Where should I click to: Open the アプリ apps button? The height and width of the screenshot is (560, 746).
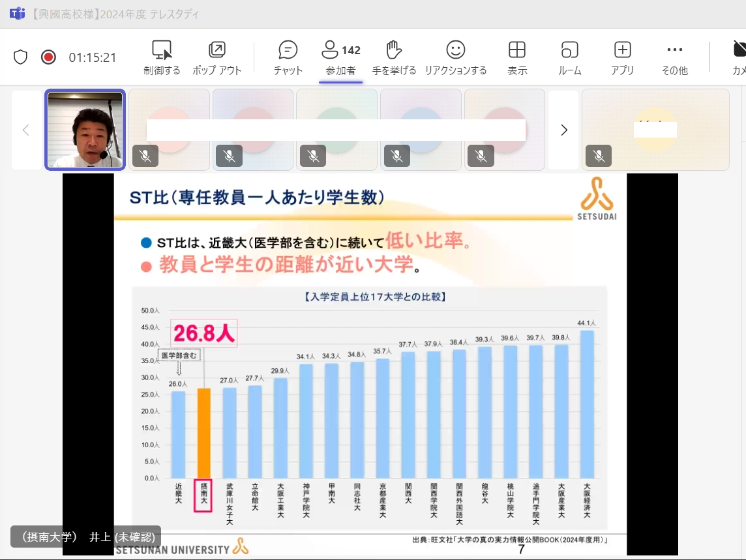coord(622,57)
